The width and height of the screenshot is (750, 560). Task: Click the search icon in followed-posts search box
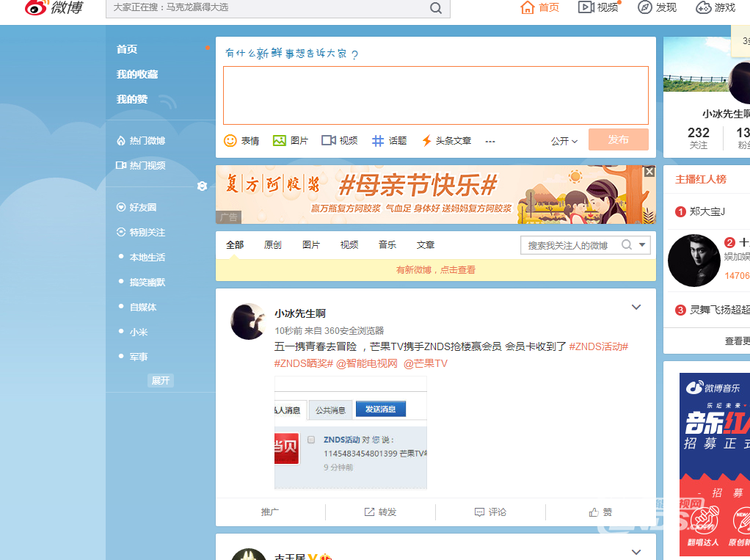[627, 245]
